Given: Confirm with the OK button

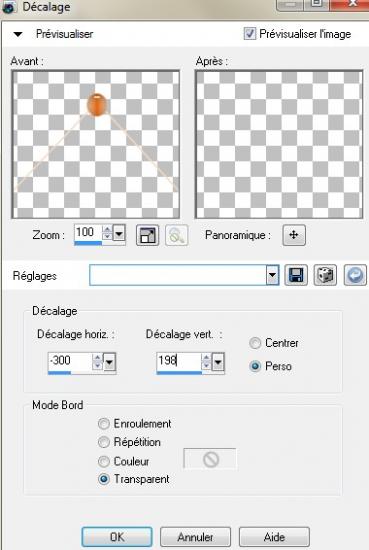Looking at the screenshot, I should coord(117,537).
